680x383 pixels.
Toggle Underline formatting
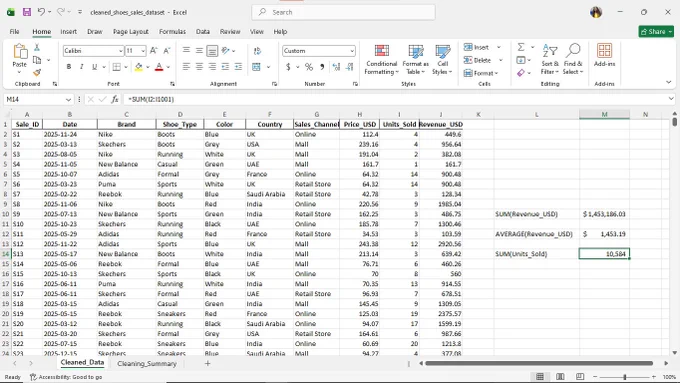point(94,67)
